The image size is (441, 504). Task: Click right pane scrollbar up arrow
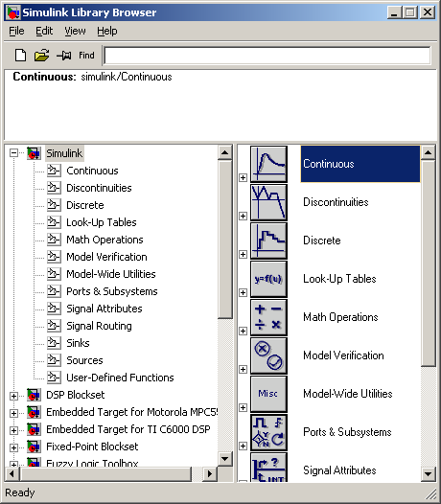point(429,152)
